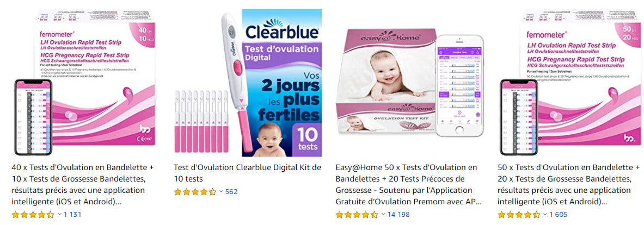Open the '40 x Tests d'Ovulation en Bandelette' title
The width and height of the screenshot is (644, 225).
[83, 185]
